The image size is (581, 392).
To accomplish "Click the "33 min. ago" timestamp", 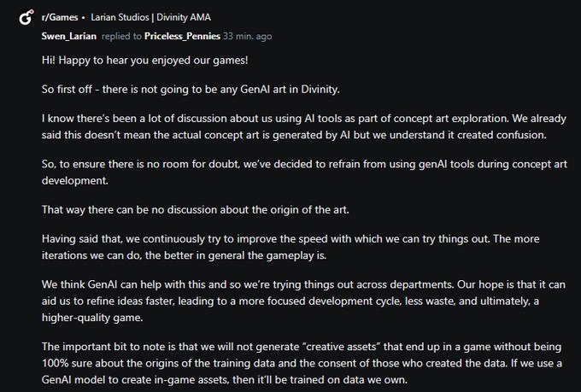I will click(248, 36).
